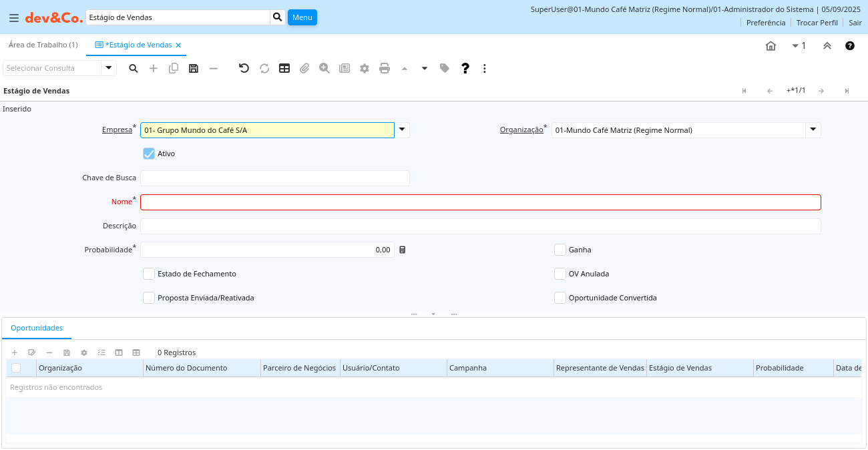Toggle grid view icon in toolbar
The height and width of the screenshot is (450, 868).
[x=284, y=68]
